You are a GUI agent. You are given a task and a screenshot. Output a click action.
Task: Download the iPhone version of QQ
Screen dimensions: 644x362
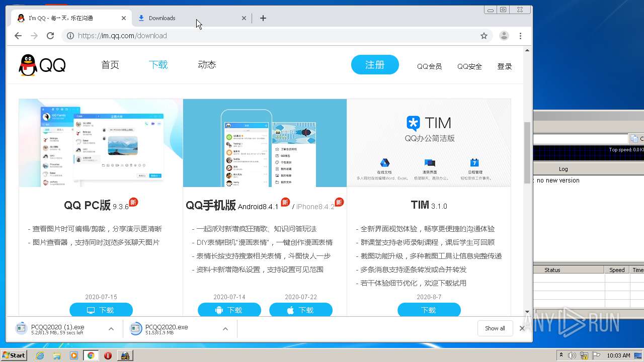tap(301, 310)
